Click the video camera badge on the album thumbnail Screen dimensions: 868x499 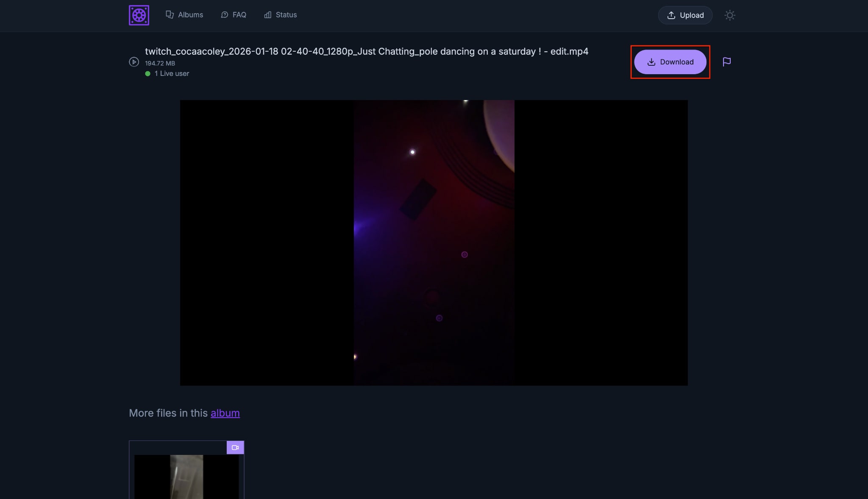[235, 447]
